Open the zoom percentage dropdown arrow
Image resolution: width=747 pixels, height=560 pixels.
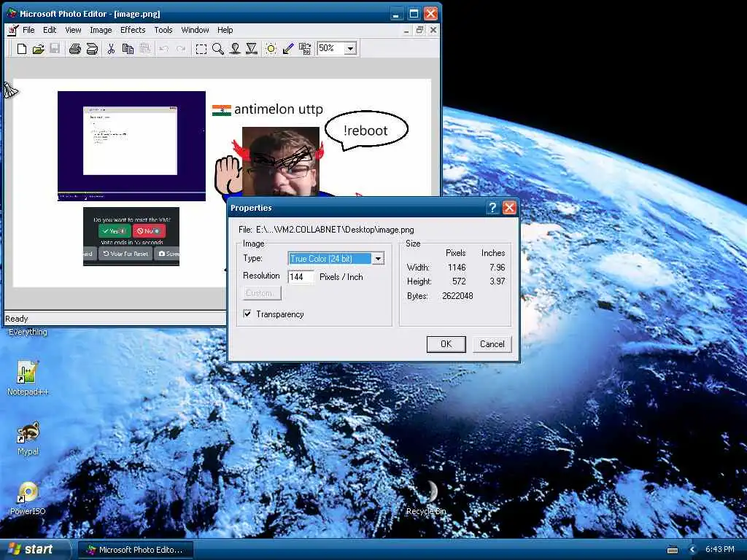click(x=351, y=49)
